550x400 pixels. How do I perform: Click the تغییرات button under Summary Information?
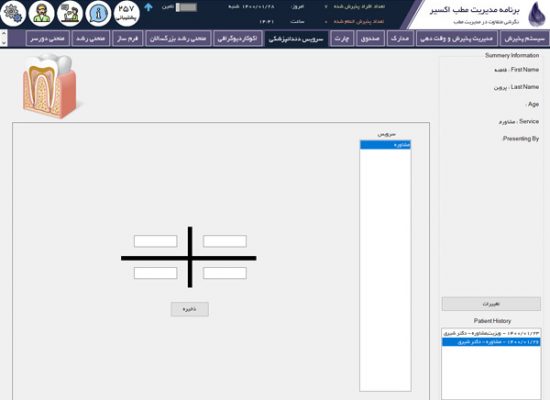click(491, 304)
